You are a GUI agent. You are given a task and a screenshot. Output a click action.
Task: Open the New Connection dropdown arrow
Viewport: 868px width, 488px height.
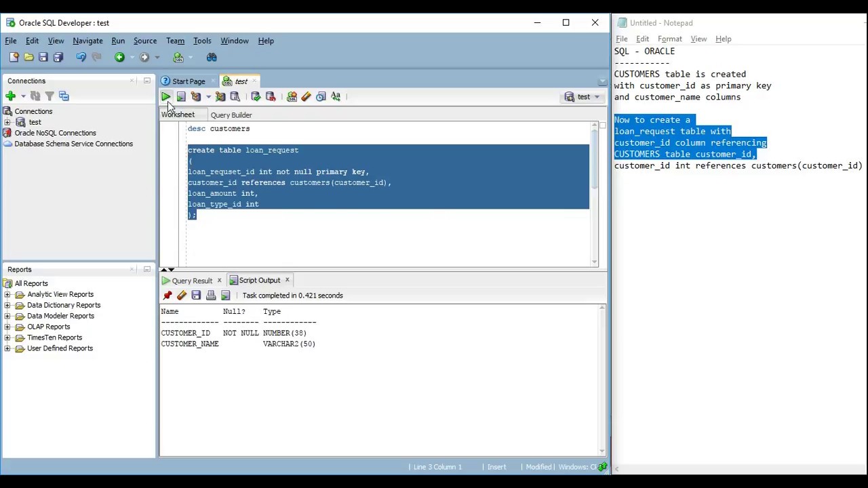(x=22, y=96)
